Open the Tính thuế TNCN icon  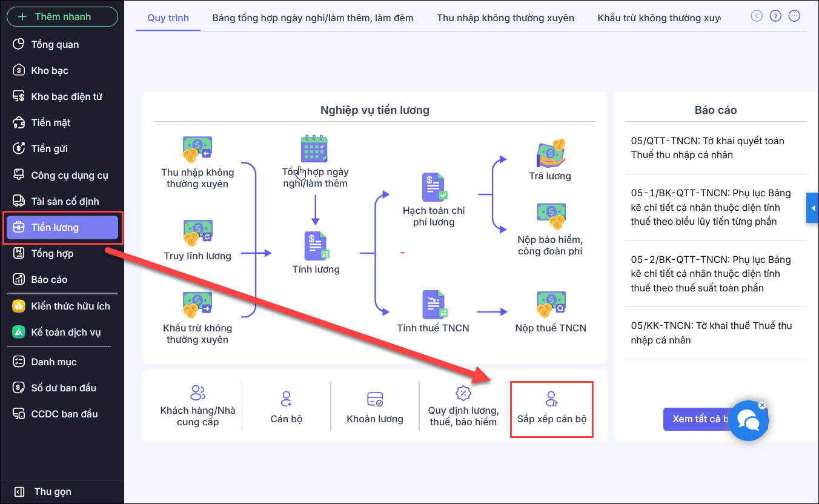[x=434, y=305]
